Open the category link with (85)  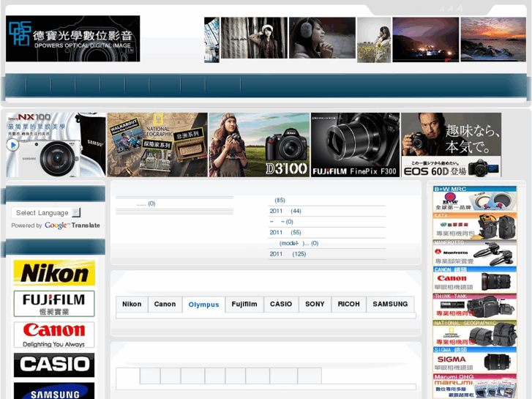pos(280,201)
